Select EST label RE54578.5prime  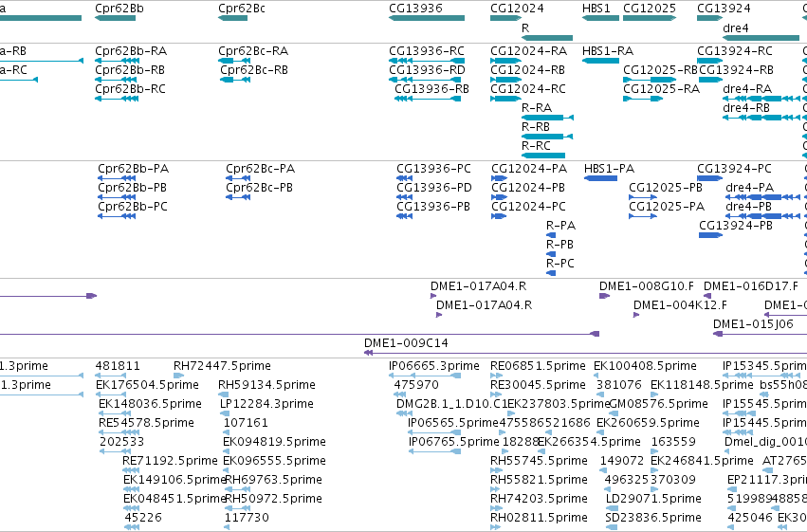(146, 424)
